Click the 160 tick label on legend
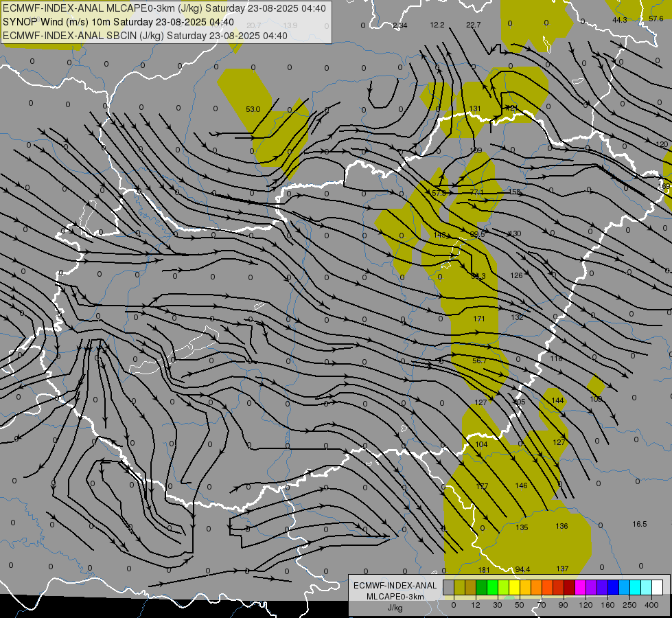Screen dimensions: 672x618 coord(607,605)
